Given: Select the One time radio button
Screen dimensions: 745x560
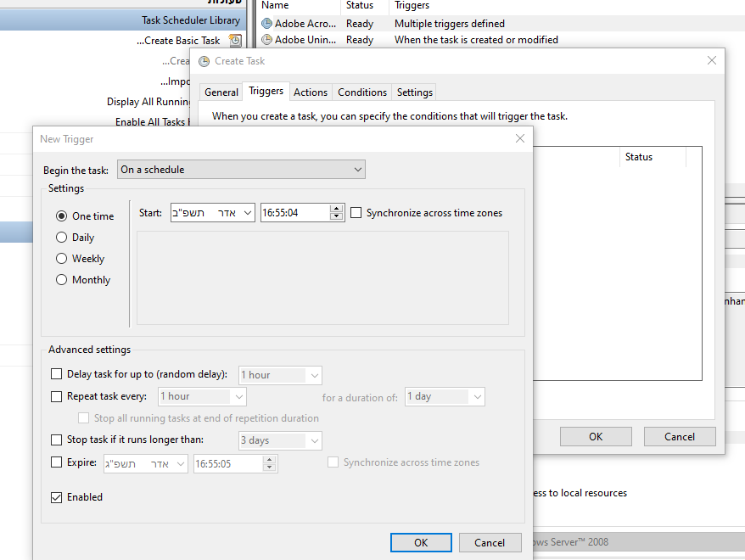Looking at the screenshot, I should tap(61, 216).
